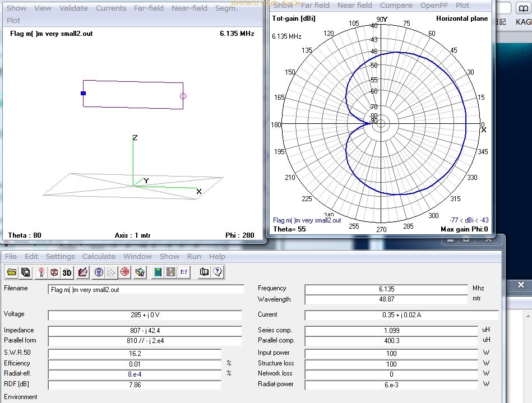Image resolution: width=532 pixels, height=403 pixels.
Task: Click the S.W.R.50 field showing 16.2
Action: [x=135, y=354]
